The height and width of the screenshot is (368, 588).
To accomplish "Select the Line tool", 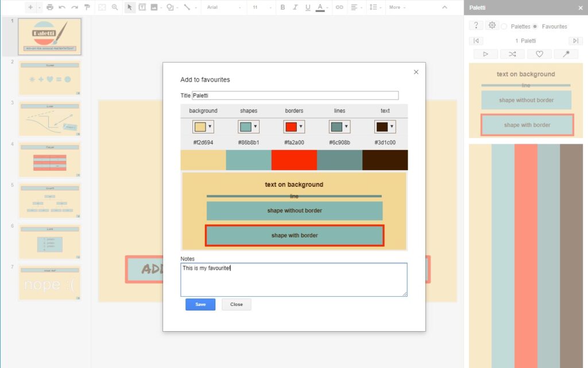I will pyautogui.click(x=187, y=7).
